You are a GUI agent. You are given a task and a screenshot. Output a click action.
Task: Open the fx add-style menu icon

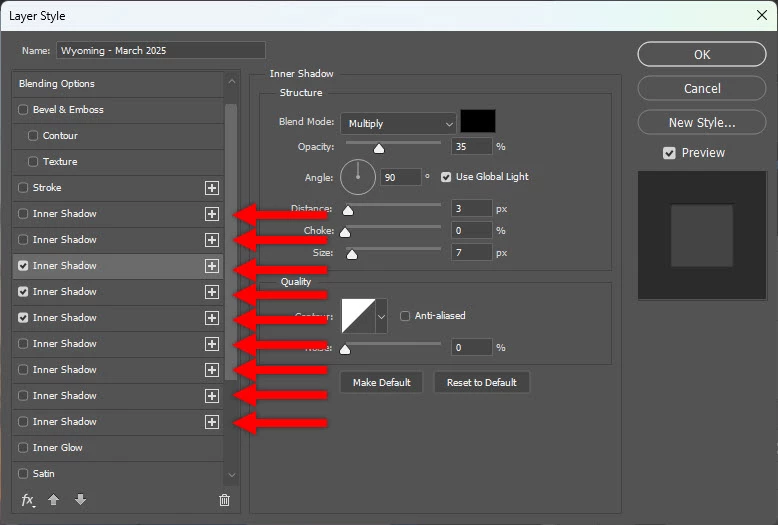tap(28, 500)
